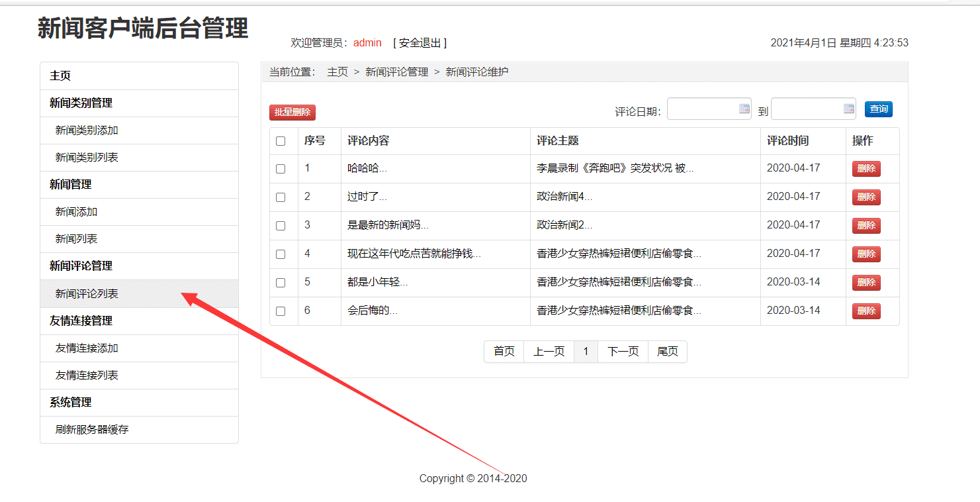Click 刷新服务器缓存 in sidebar
Screen dimensions: 980x502
(x=92, y=430)
